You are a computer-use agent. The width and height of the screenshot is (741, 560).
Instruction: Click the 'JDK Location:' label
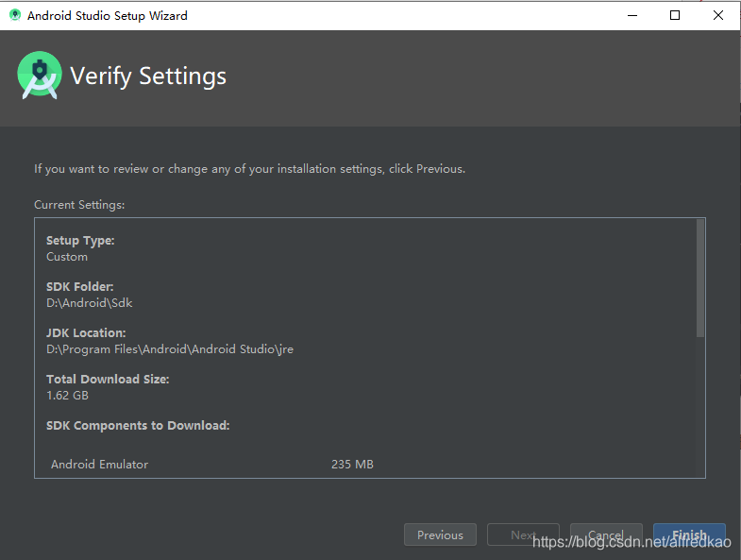point(86,333)
